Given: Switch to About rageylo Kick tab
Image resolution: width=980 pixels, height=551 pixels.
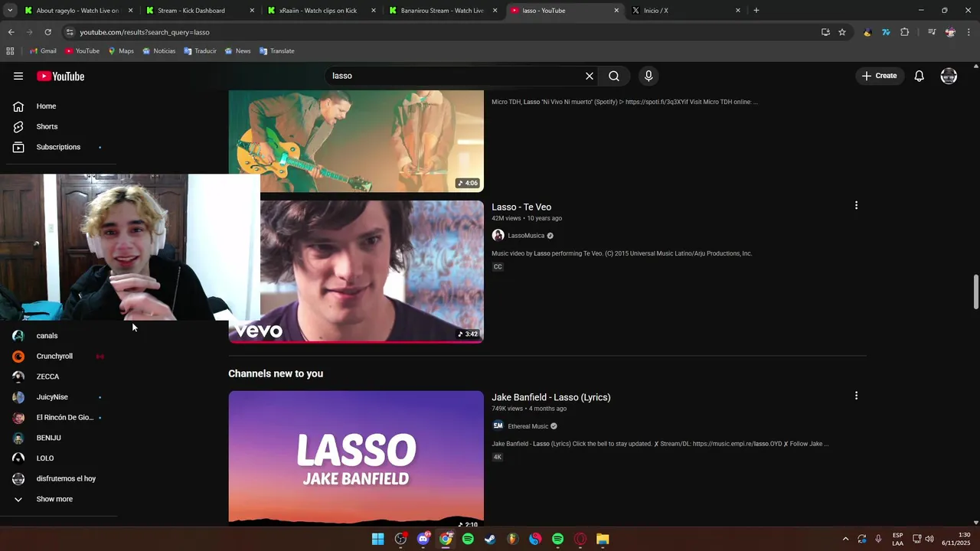Looking at the screenshot, I should pyautogui.click(x=77, y=11).
